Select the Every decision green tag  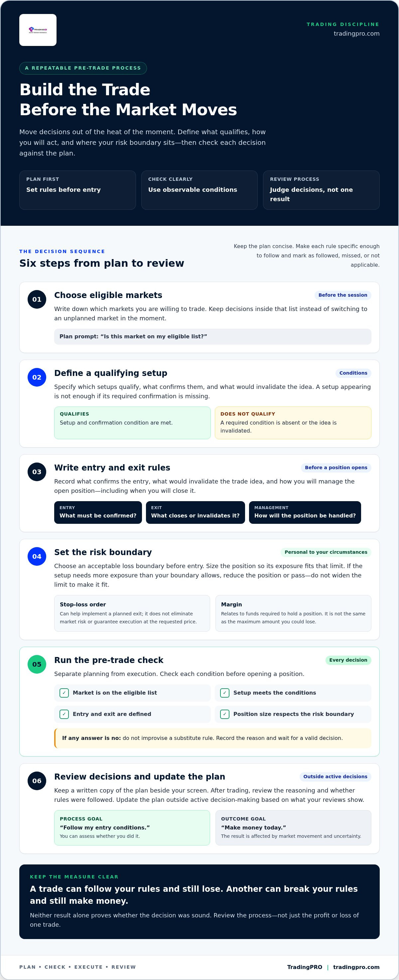[x=348, y=660]
